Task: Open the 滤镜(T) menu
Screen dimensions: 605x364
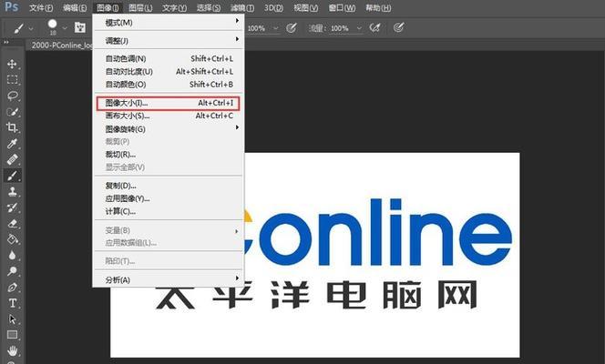Action: (242, 7)
